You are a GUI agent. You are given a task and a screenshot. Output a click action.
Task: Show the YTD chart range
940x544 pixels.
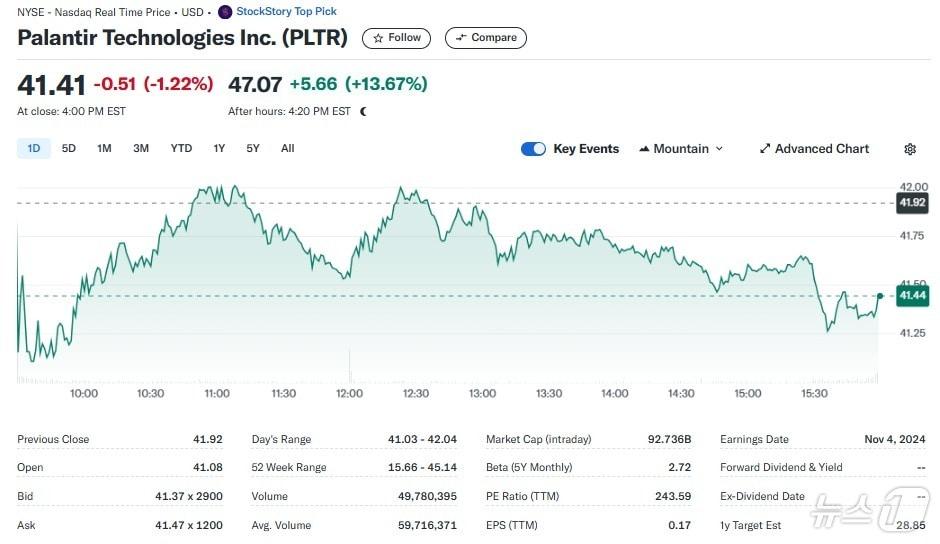tap(181, 148)
